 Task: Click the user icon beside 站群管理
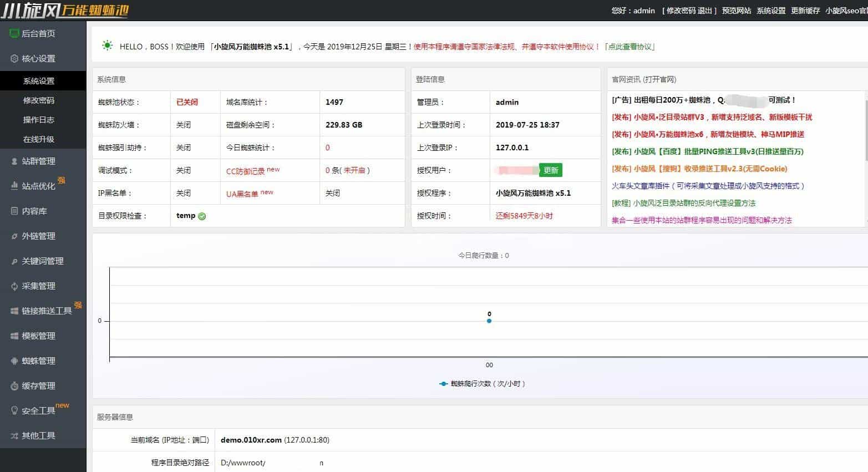[14, 161]
